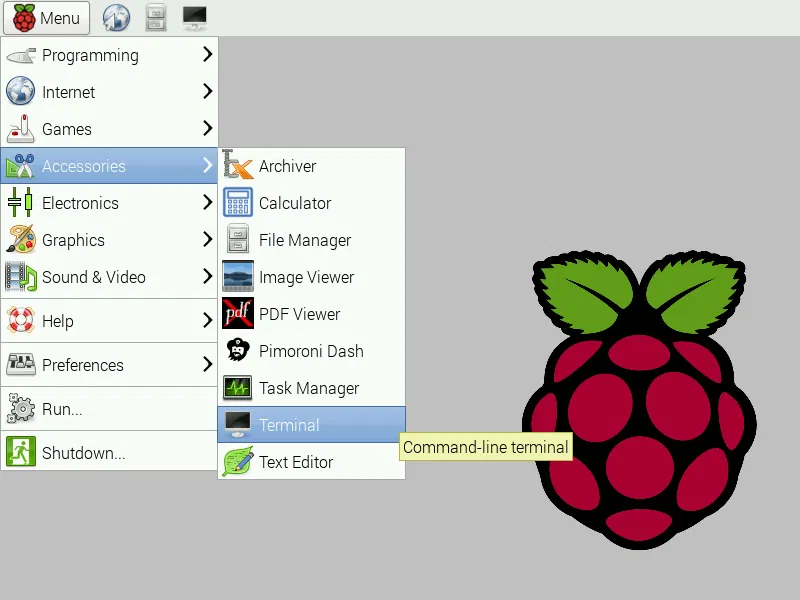The width and height of the screenshot is (800, 600).
Task: Expand the Games submenu arrow
Action: click(207, 129)
